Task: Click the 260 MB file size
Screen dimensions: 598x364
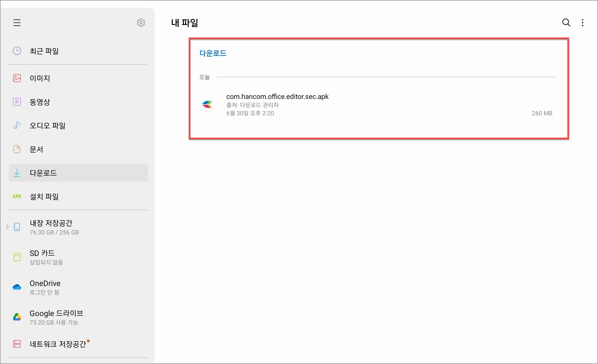Action: click(x=542, y=113)
